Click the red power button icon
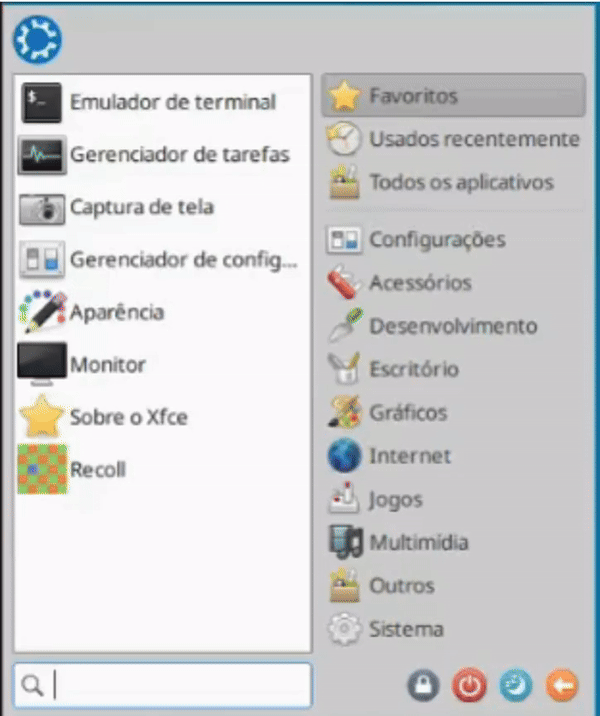 [x=469, y=685]
